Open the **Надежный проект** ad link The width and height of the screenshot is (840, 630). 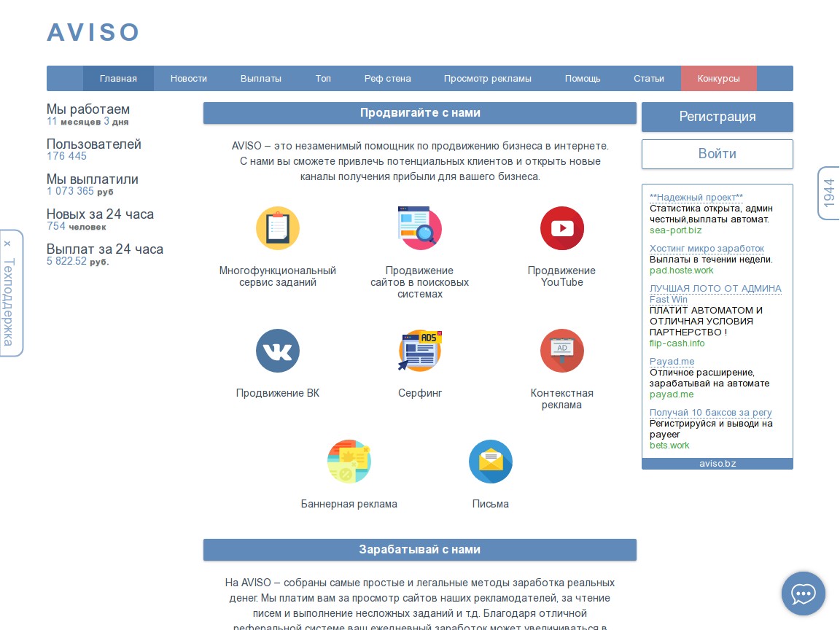(x=696, y=197)
